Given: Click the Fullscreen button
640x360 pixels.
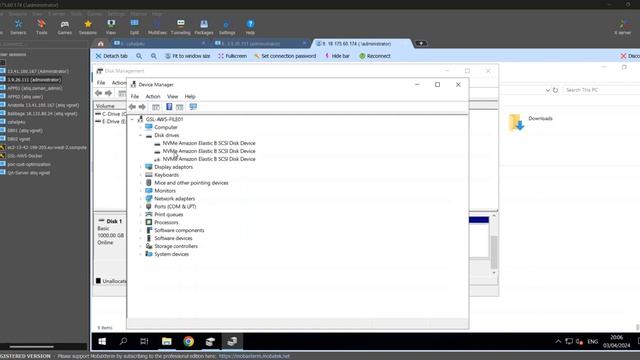Looking at the screenshot, I should [x=232, y=56].
